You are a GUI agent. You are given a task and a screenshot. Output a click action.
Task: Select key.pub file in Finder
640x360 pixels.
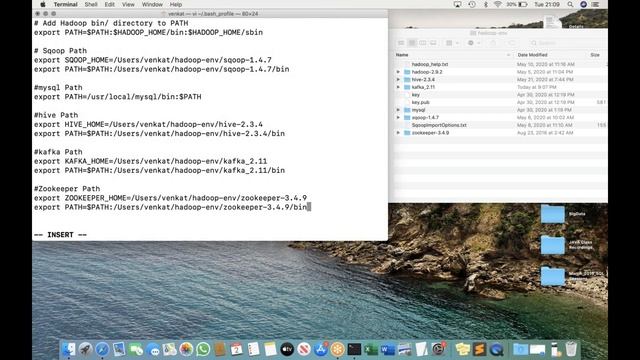tap(420, 102)
